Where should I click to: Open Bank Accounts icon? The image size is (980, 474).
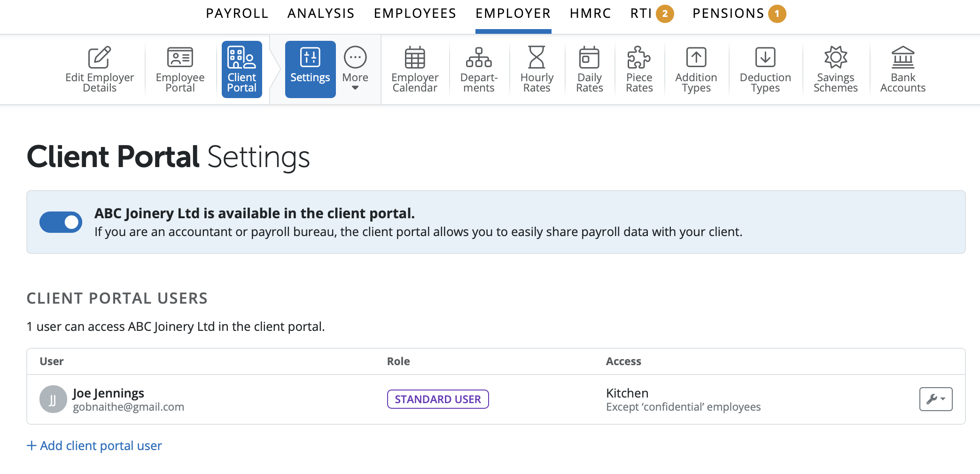[902, 58]
